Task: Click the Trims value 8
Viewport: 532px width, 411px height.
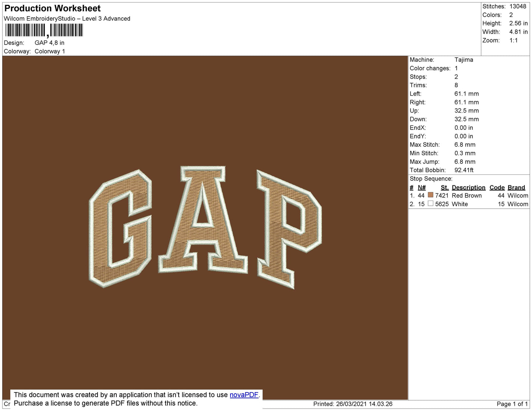Action: 456,85
